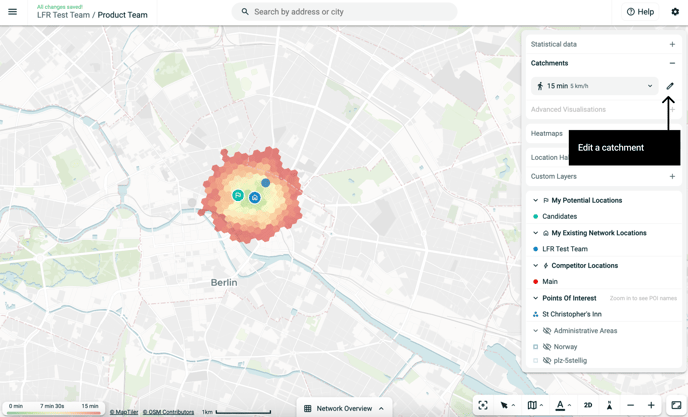Image resolution: width=688 pixels, height=417 pixels.
Task: Click the teal Candidates color dot
Action: point(535,216)
